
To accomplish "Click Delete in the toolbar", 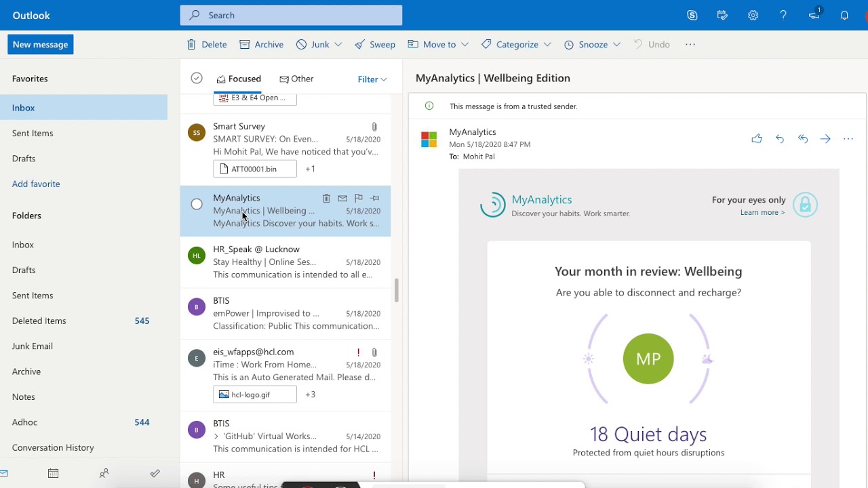I will pos(207,44).
